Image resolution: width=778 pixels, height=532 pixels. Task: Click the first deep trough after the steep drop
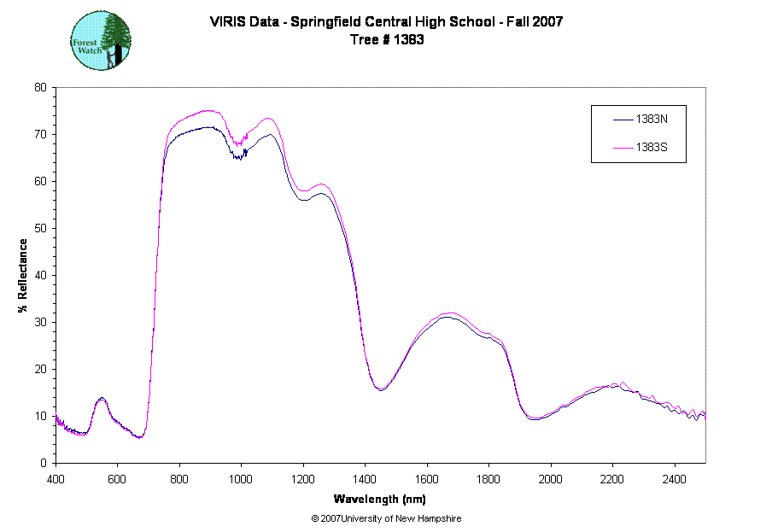381,388
